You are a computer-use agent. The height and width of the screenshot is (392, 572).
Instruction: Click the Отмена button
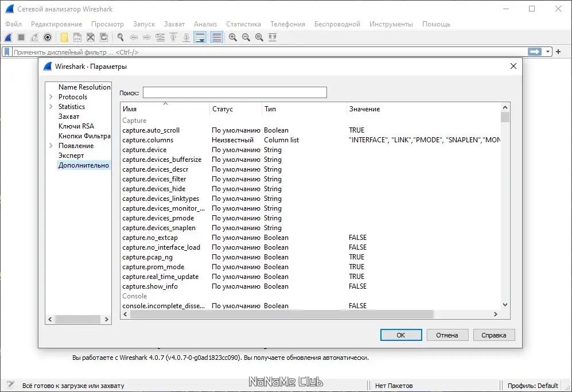(x=448, y=335)
